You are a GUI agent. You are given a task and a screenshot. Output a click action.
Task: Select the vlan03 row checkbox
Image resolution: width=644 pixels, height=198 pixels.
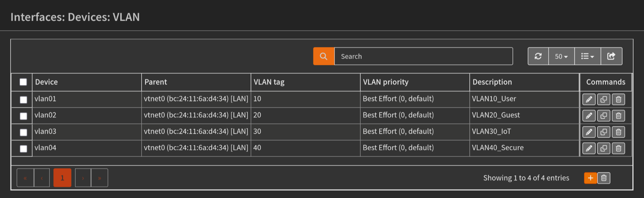pos(23,132)
